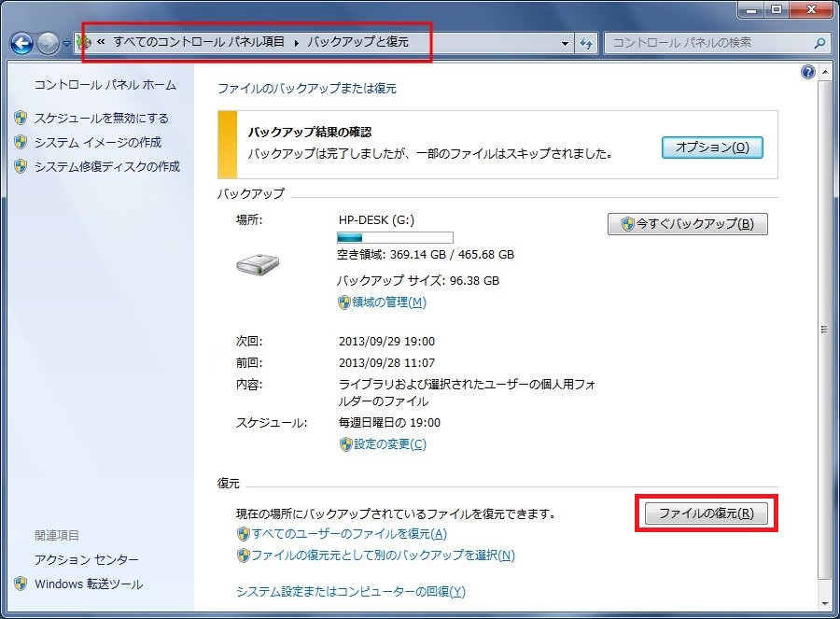
Task: Click the search magnifier icon
Action: pyautogui.click(x=819, y=43)
